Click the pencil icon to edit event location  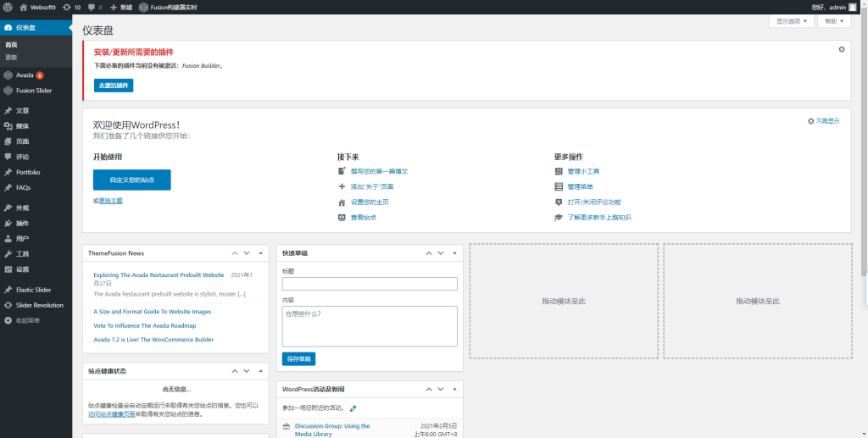tap(353, 409)
